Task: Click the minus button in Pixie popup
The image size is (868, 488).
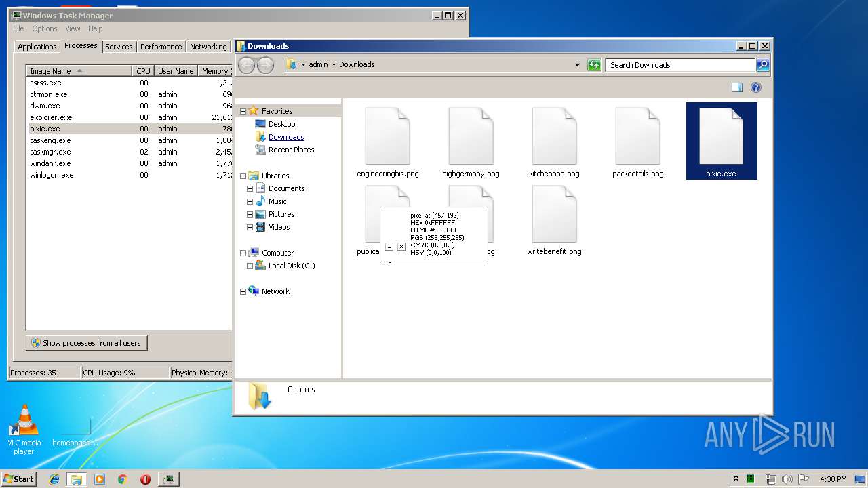Action: (x=389, y=247)
